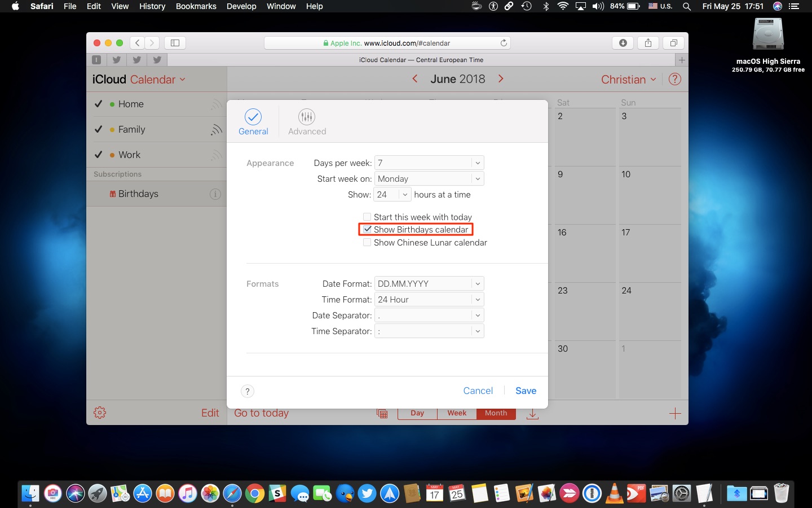
Task: Show all Safari tabs
Action: 673,43
